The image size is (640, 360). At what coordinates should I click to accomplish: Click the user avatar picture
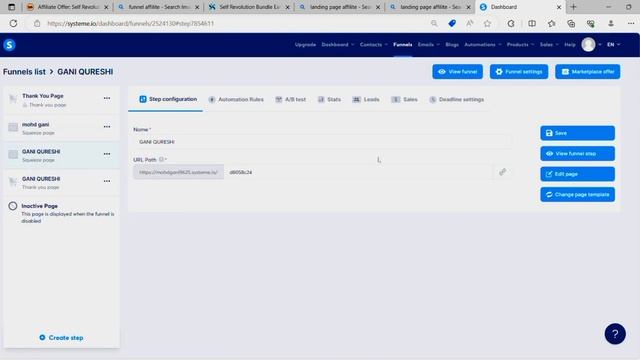pyautogui.click(x=588, y=44)
